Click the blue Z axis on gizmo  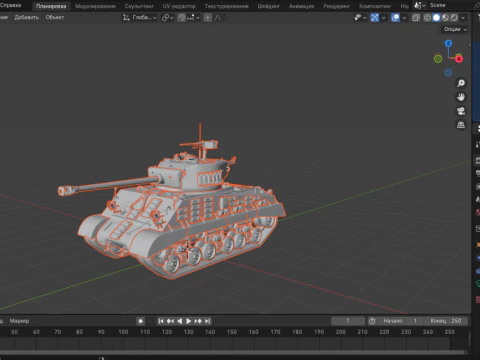[x=448, y=43]
